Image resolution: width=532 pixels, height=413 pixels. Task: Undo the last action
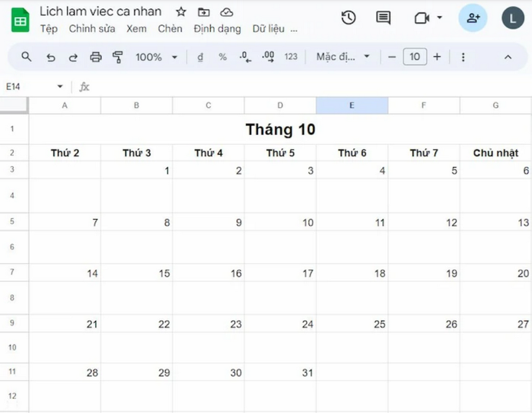click(51, 57)
